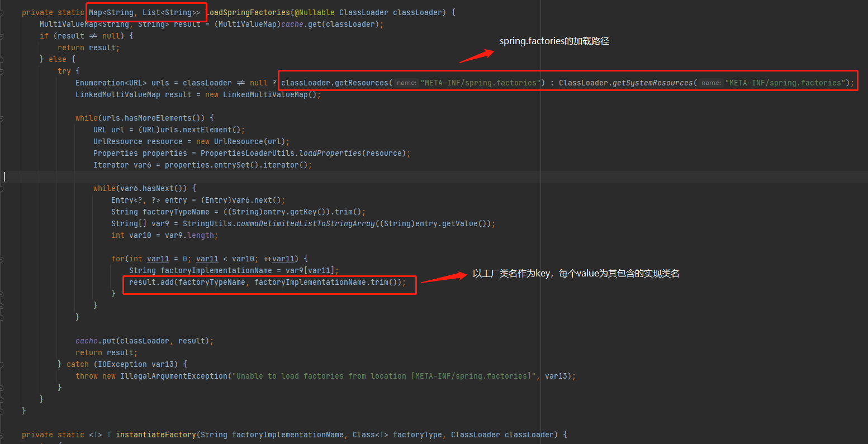
Task: Click 'return result;' after cache.put
Action: 107,352
